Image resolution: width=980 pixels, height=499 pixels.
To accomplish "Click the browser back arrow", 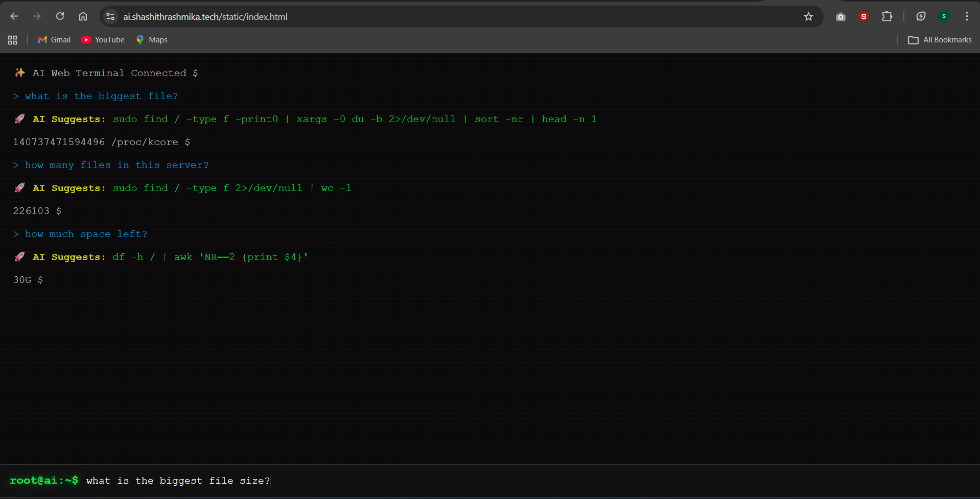I will click(14, 16).
